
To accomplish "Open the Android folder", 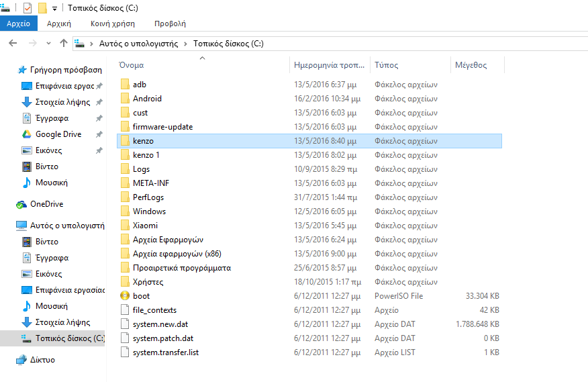I will [x=147, y=99].
